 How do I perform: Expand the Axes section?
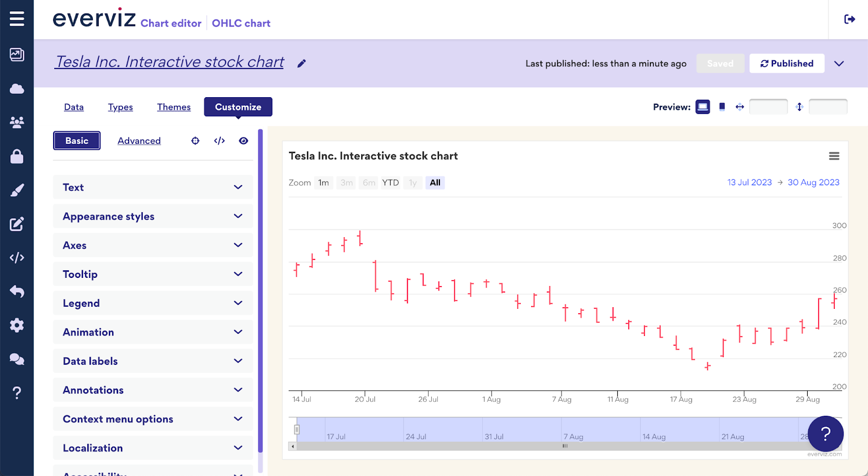coord(153,245)
